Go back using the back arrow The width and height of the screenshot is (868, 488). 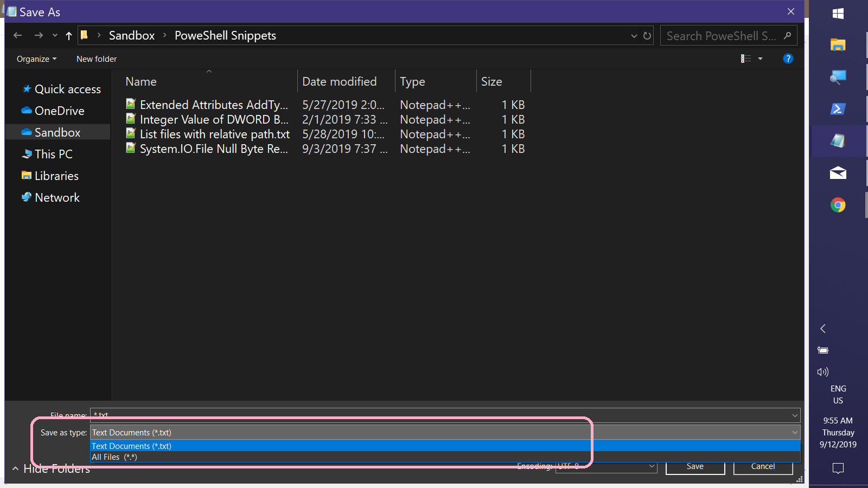[18, 35]
